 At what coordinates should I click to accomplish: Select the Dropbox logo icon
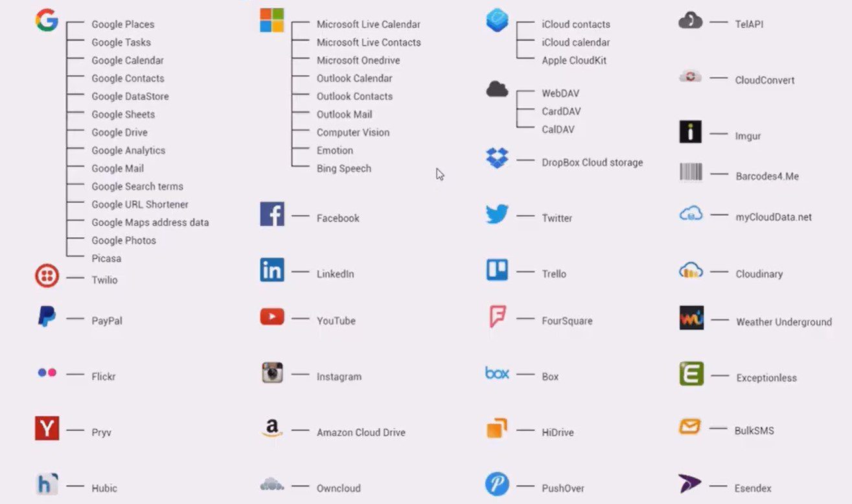(497, 158)
